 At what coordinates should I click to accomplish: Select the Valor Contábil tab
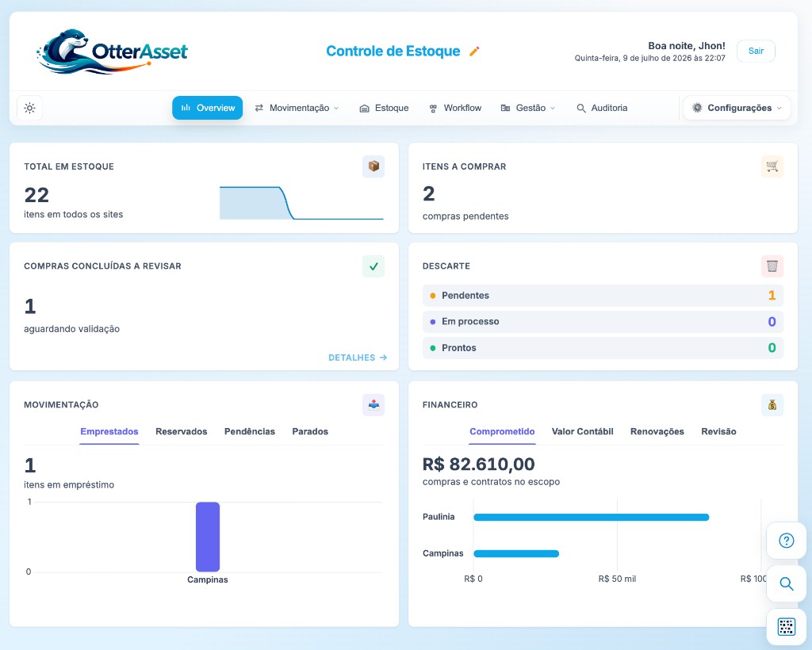[x=583, y=431]
